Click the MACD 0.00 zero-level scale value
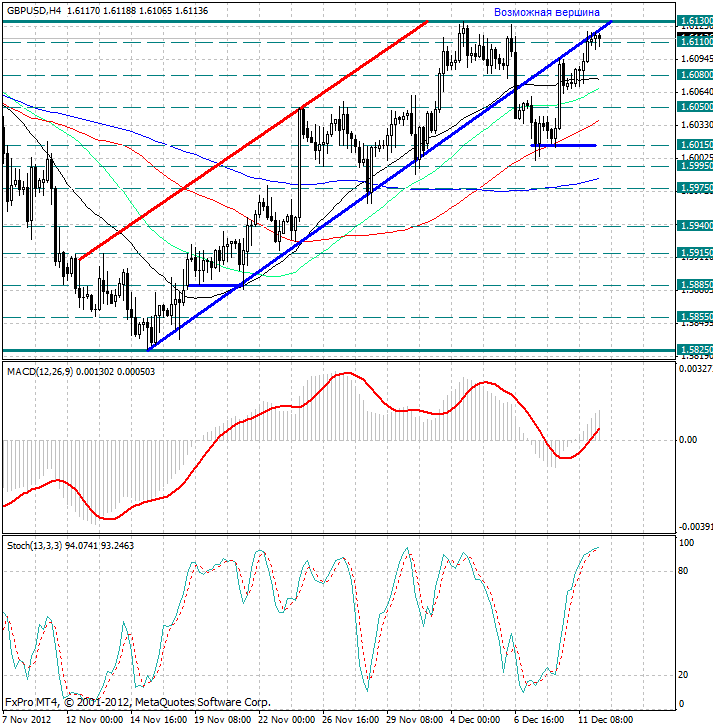This screenshot has height=727, width=713. (x=688, y=440)
